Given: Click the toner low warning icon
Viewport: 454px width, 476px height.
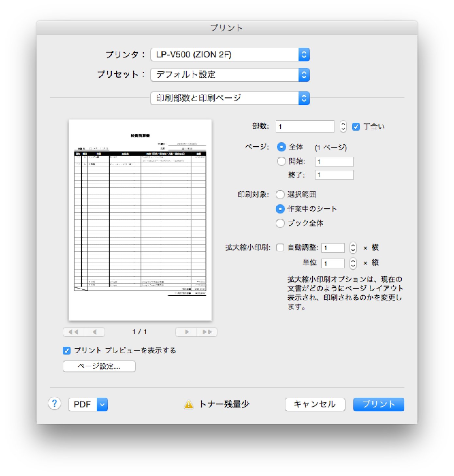Looking at the screenshot, I should click(188, 405).
